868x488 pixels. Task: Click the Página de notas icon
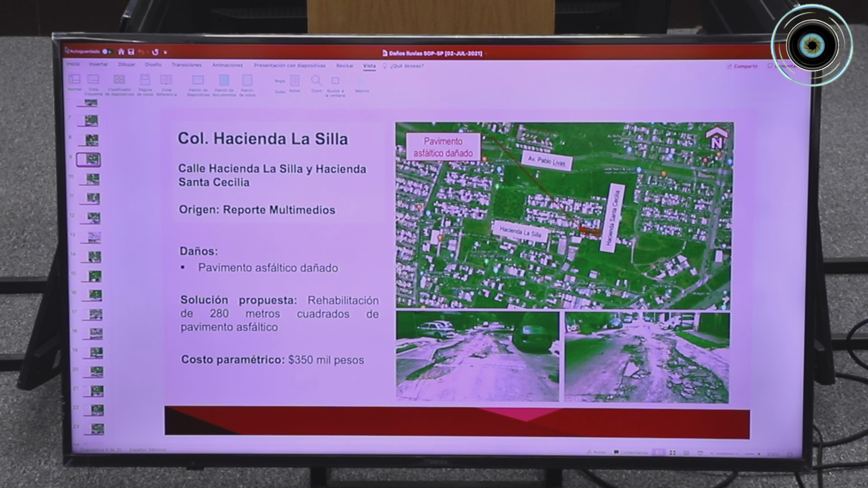(x=145, y=80)
